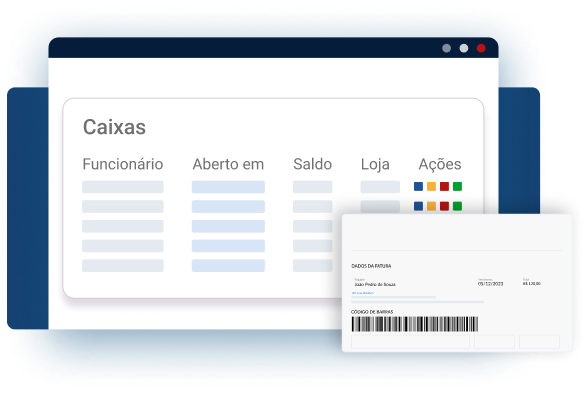Click the DADOS DA FATURA heading
This screenshot has width=586, height=393.
point(371,266)
